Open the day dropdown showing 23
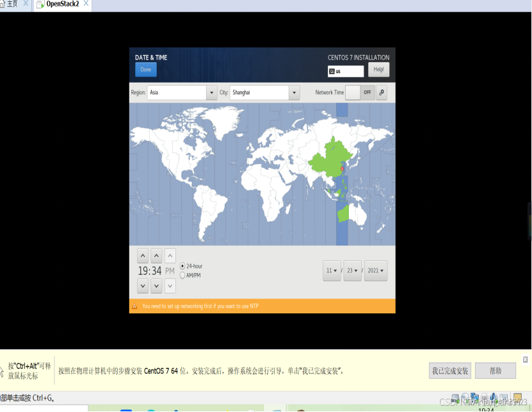 tap(353, 270)
